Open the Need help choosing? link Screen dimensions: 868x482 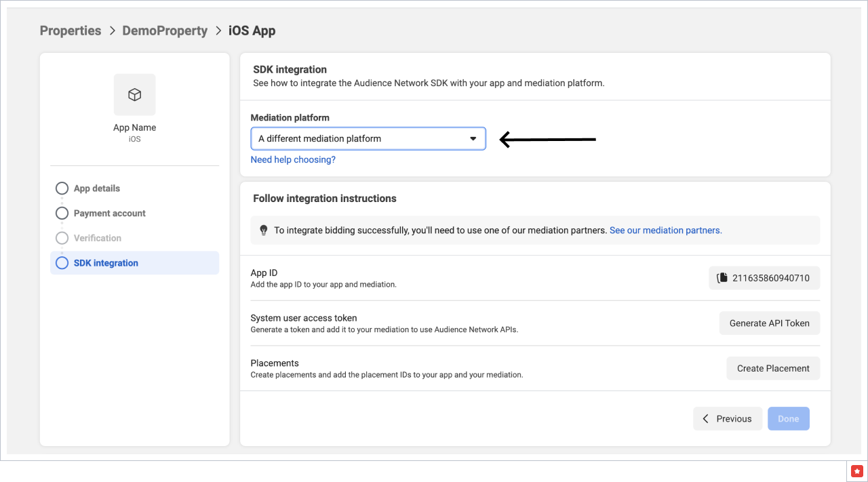293,160
